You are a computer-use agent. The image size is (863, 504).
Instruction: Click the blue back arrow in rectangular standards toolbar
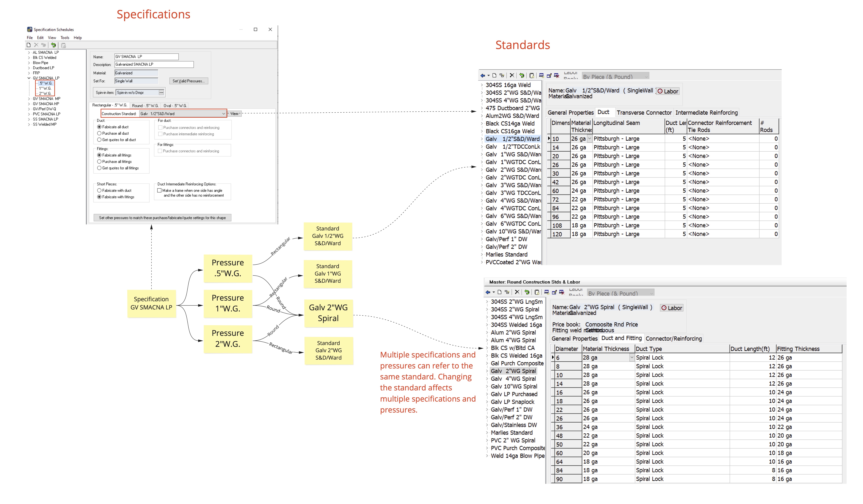tap(483, 76)
